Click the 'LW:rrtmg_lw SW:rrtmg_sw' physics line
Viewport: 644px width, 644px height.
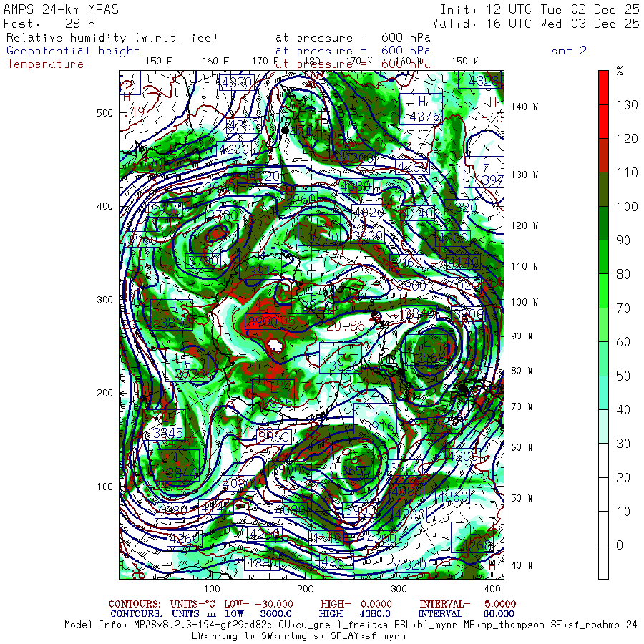pos(298,636)
